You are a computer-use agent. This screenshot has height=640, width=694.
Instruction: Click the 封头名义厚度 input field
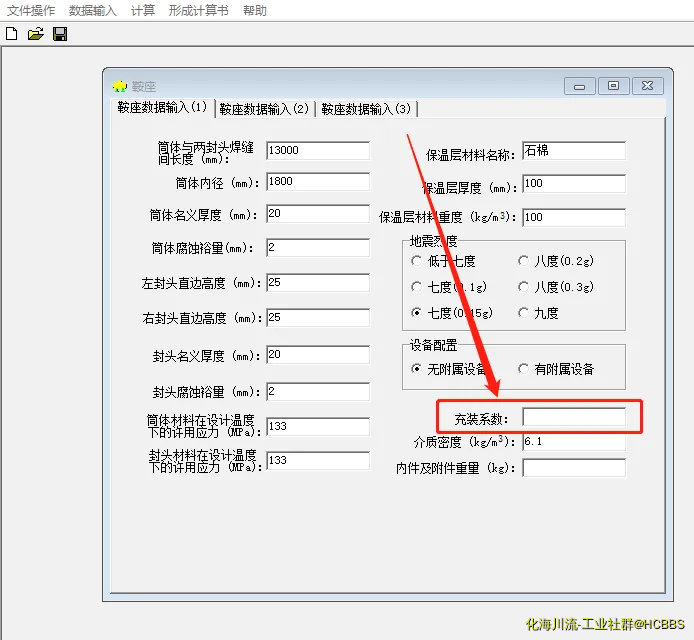click(318, 355)
